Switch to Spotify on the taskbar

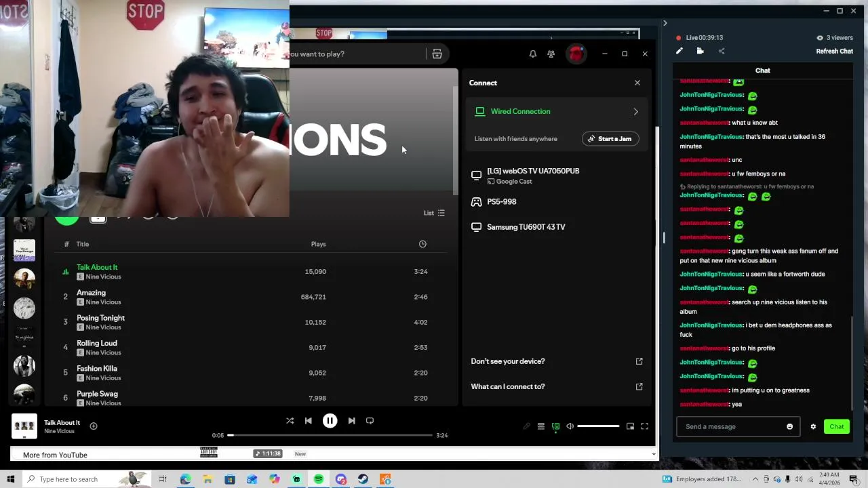[x=319, y=479]
